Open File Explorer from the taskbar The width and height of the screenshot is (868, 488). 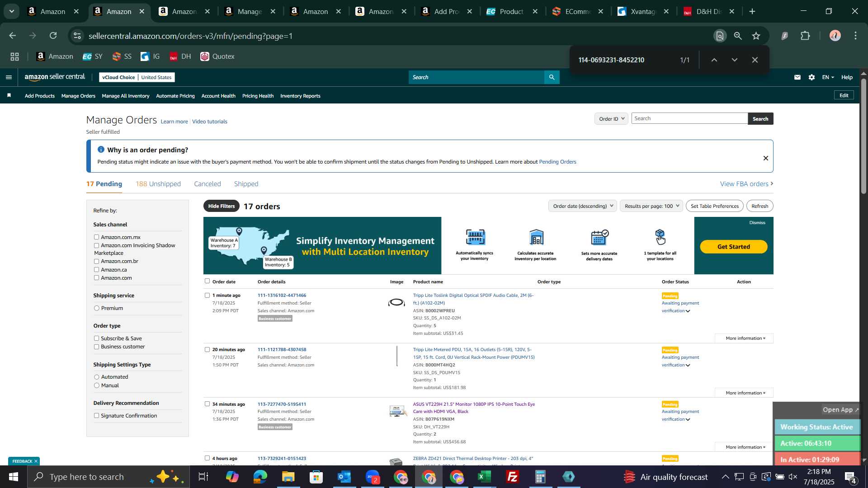click(x=288, y=477)
